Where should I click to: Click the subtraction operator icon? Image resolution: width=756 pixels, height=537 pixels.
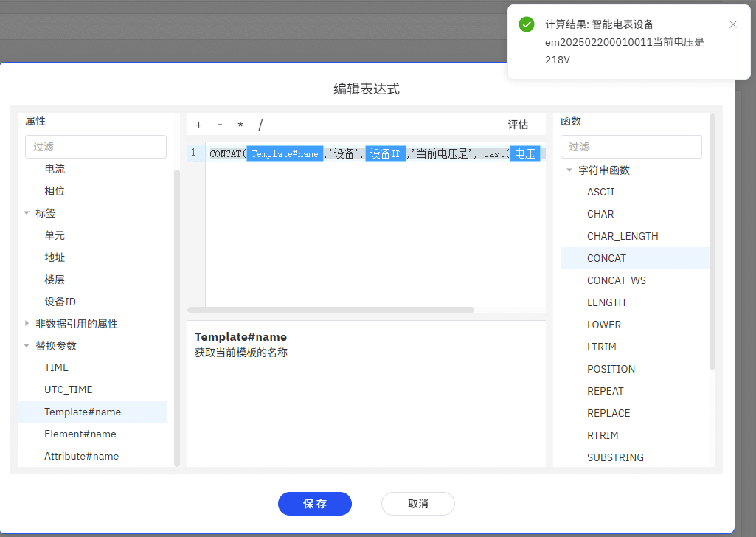218,125
